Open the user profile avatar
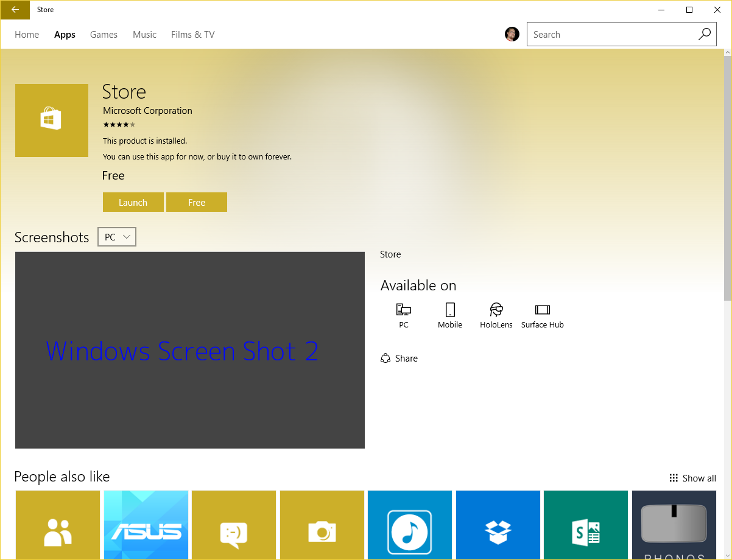 coord(512,34)
